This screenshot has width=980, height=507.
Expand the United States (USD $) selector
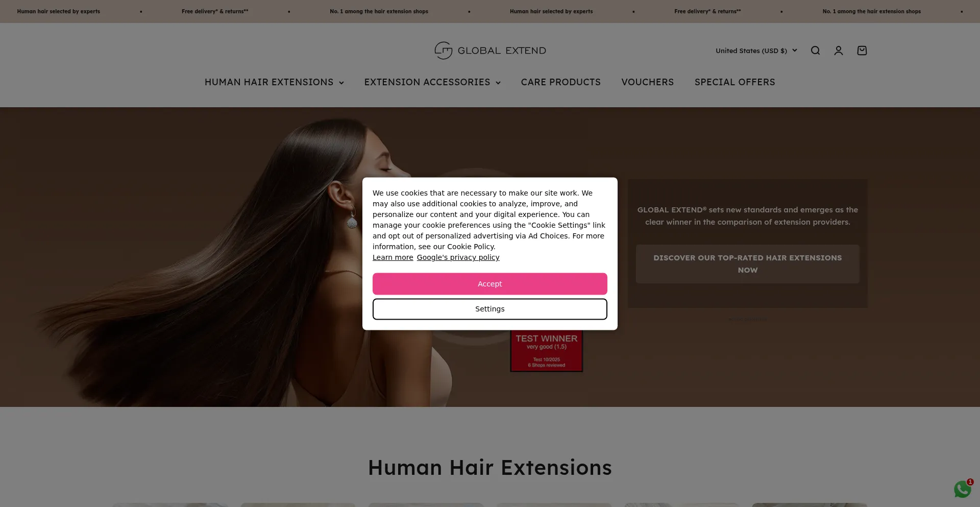point(756,51)
